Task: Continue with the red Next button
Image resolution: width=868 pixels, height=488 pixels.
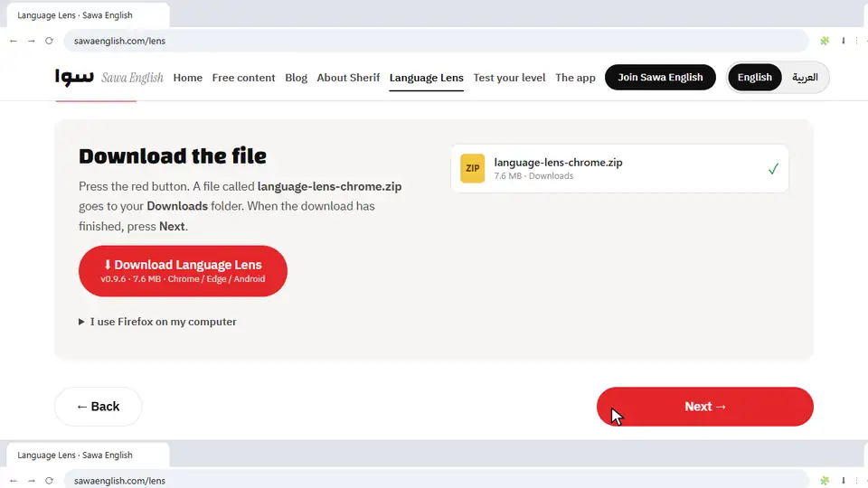Action: [x=704, y=407]
